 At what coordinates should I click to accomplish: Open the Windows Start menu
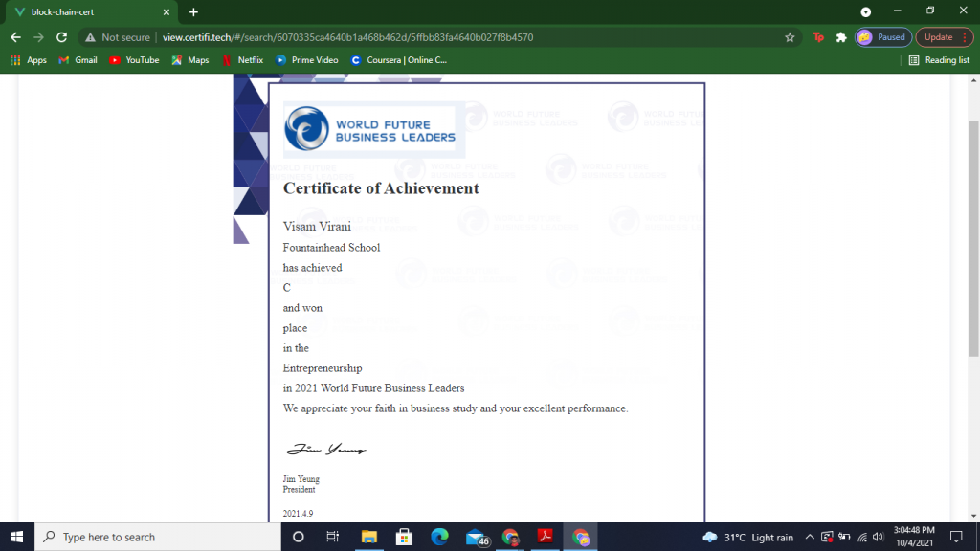click(17, 537)
